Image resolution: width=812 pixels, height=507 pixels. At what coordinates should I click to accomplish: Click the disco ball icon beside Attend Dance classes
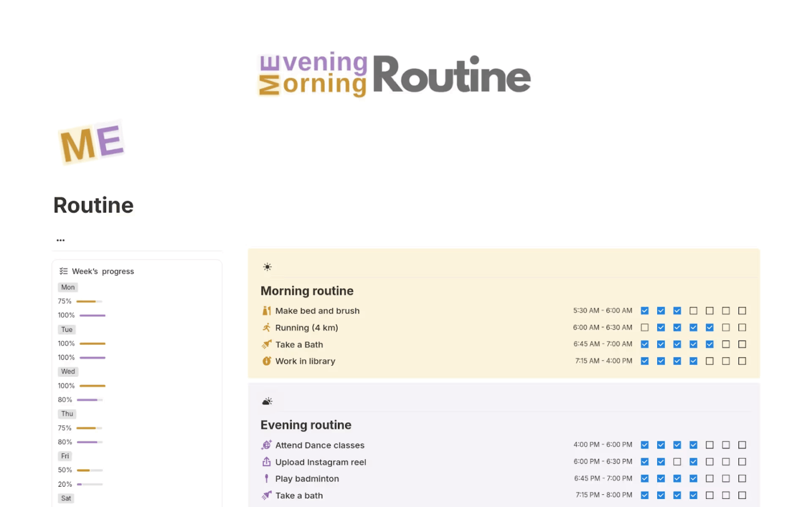coord(266,444)
